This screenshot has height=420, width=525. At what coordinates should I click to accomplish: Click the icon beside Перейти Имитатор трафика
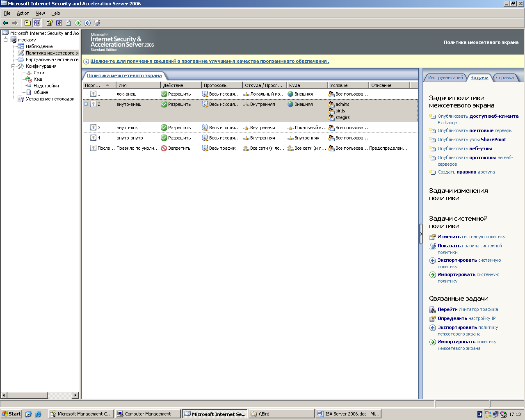pos(432,310)
